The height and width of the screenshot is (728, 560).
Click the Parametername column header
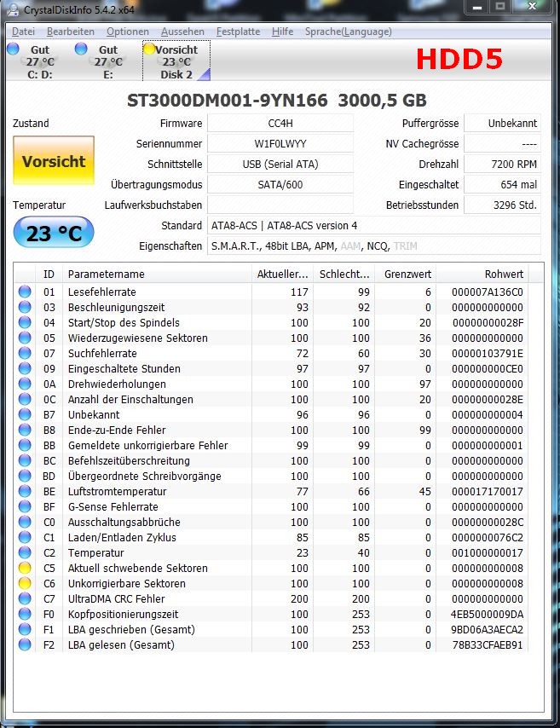(x=158, y=274)
